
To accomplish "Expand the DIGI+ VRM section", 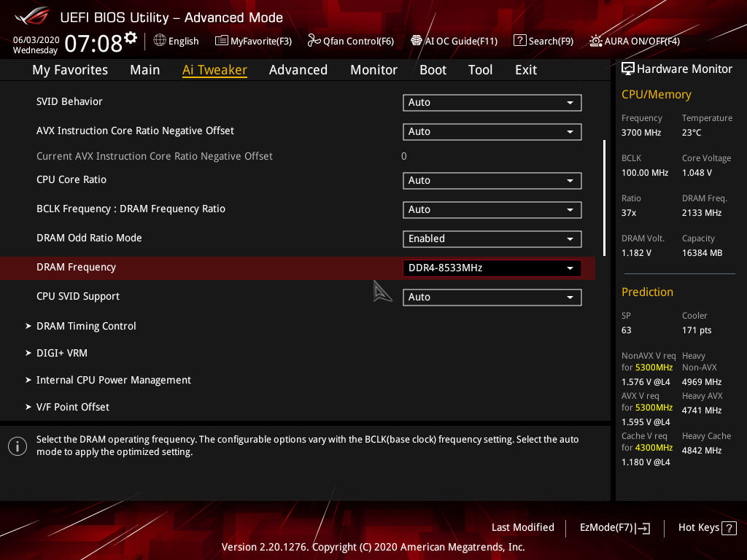I will [62, 353].
